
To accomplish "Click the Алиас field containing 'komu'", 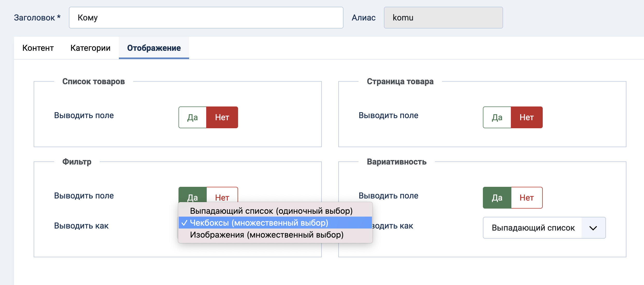I will click(x=443, y=18).
